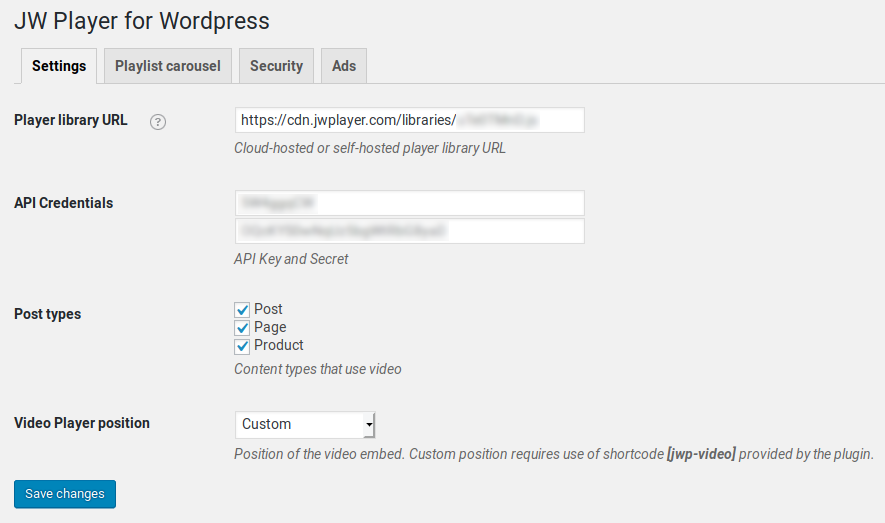The width and height of the screenshot is (885, 523).
Task: Uncheck the Post checkbox
Action: point(242,310)
